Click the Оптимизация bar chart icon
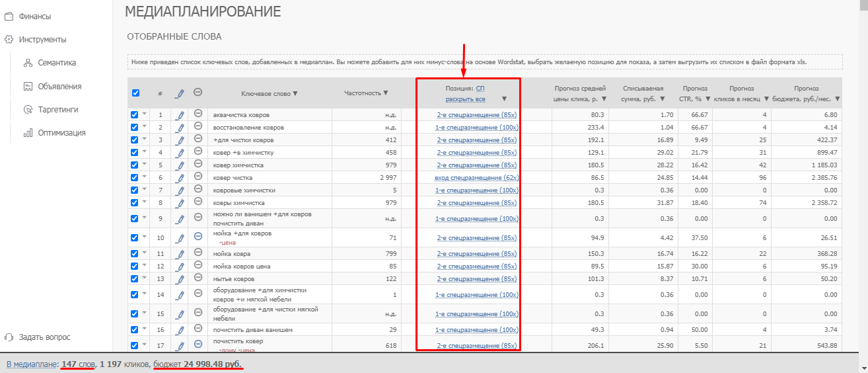The width and height of the screenshot is (868, 373). pyautogui.click(x=28, y=133)
